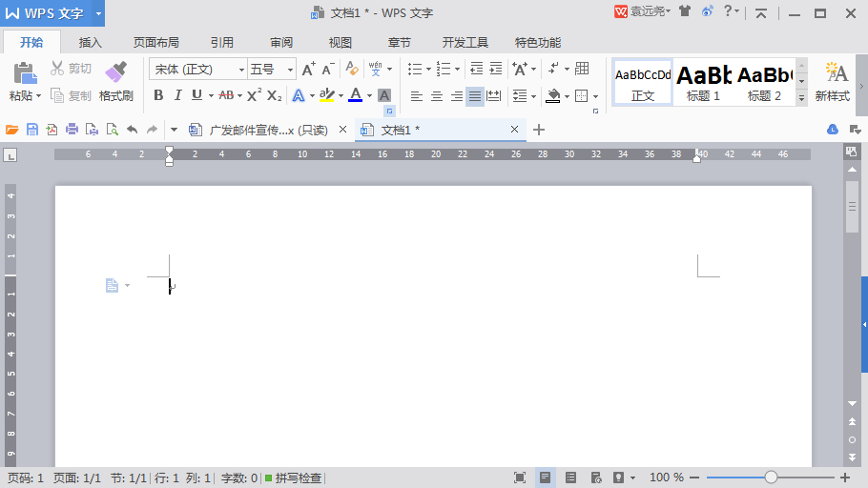This screenshot has height=488, width=868.
Task: Click the zoom slider handle
Action: coord(771,478)
